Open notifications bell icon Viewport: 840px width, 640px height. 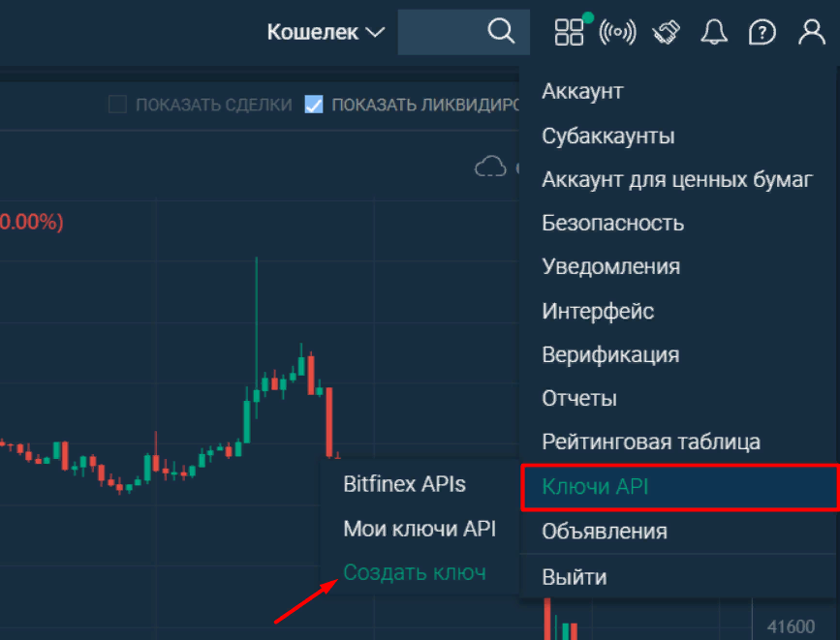715,33
